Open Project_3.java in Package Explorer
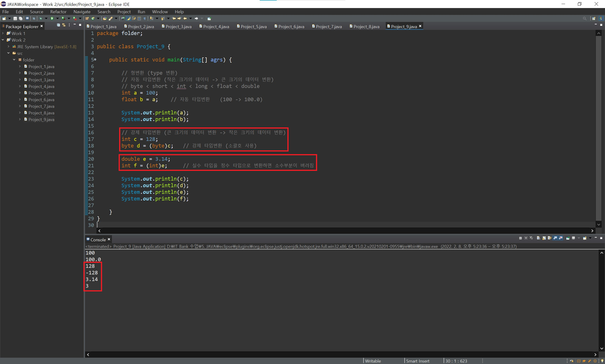Image resolution: width=605 pixels, height=364 pixels. [x=41, y=80]
